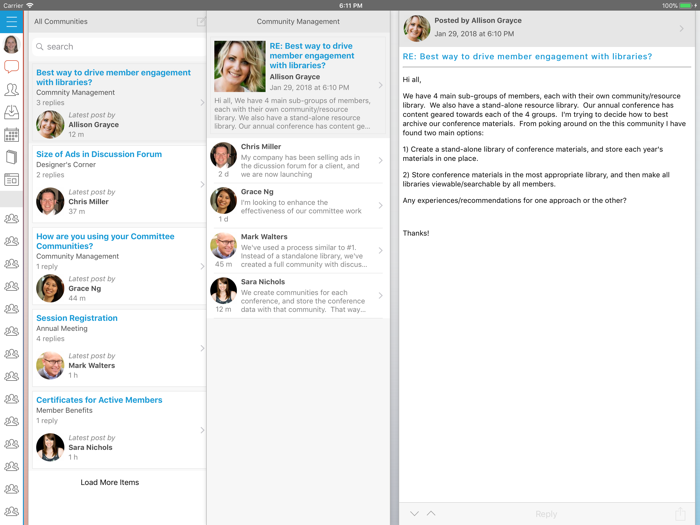Image resolution: width=700 pixels, height=525 pixels.
Task: Open the user profile avatar in sidebar
Action: pyautogui.click(x=11, y=44)
